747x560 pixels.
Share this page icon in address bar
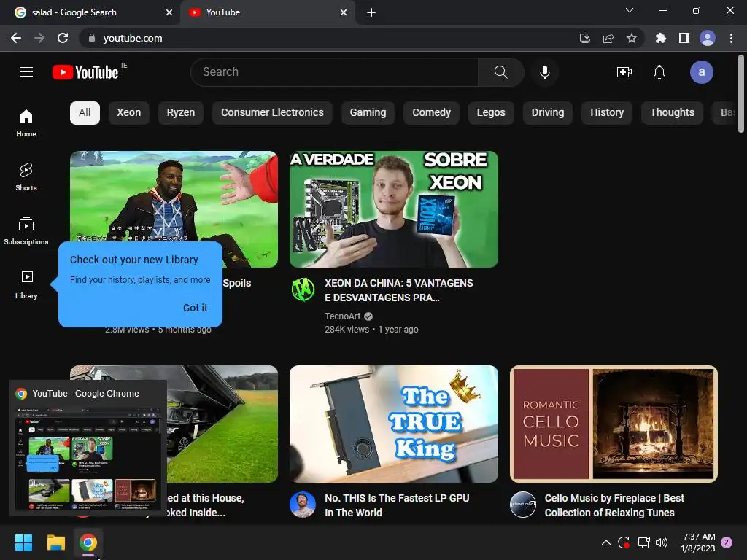608,38
